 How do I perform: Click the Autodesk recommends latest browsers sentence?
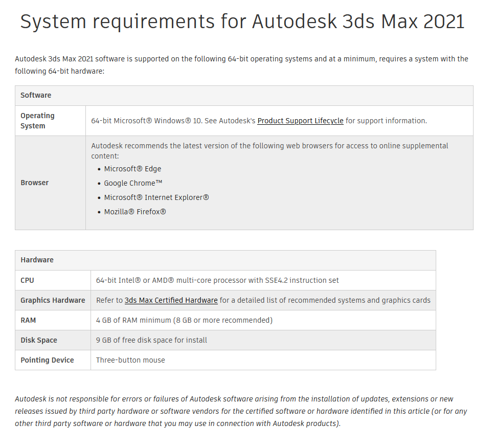pyautogui.click(x=270, y=151)
